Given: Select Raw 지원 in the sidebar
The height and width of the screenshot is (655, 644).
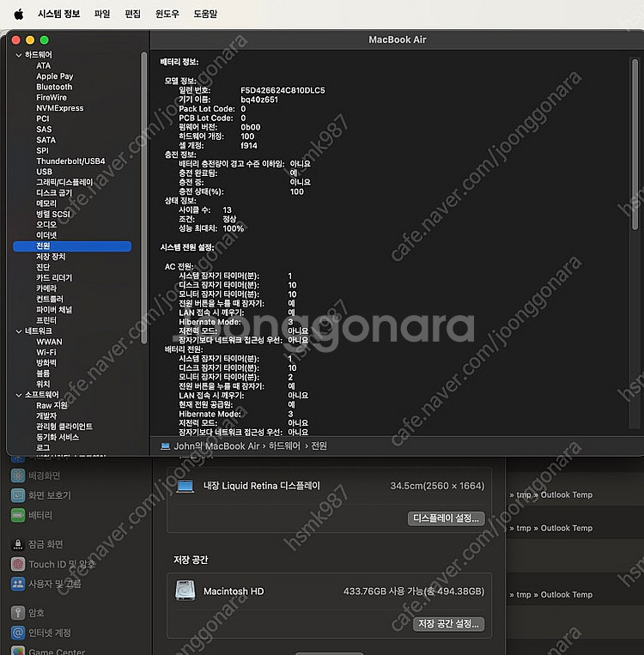Looking at the screenshot, I should 52,405.
